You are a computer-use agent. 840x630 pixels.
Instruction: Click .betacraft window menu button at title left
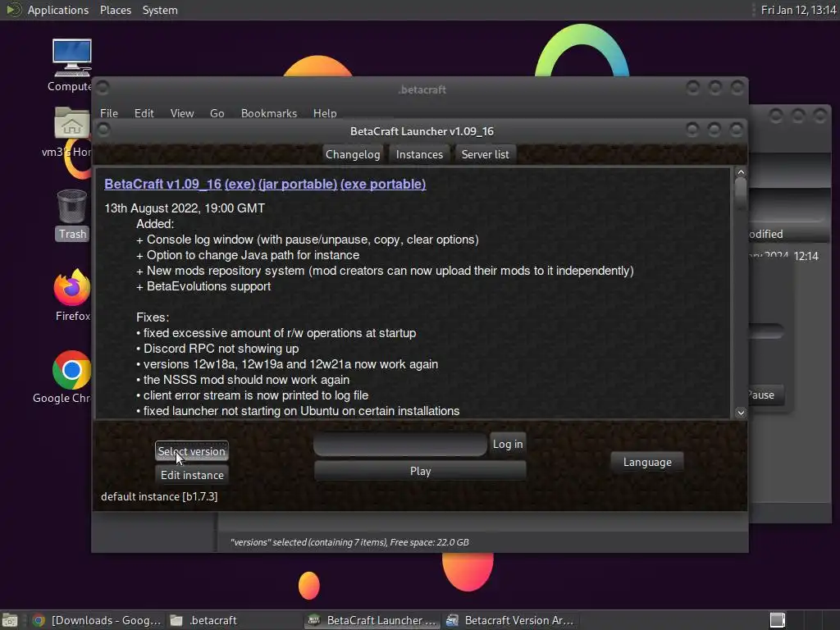[103, 87]
